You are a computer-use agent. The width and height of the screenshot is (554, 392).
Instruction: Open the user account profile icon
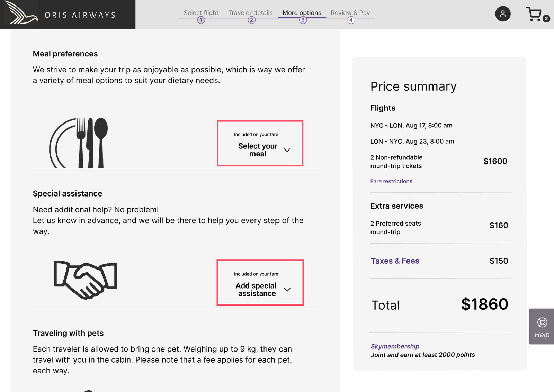click(503, 14)
